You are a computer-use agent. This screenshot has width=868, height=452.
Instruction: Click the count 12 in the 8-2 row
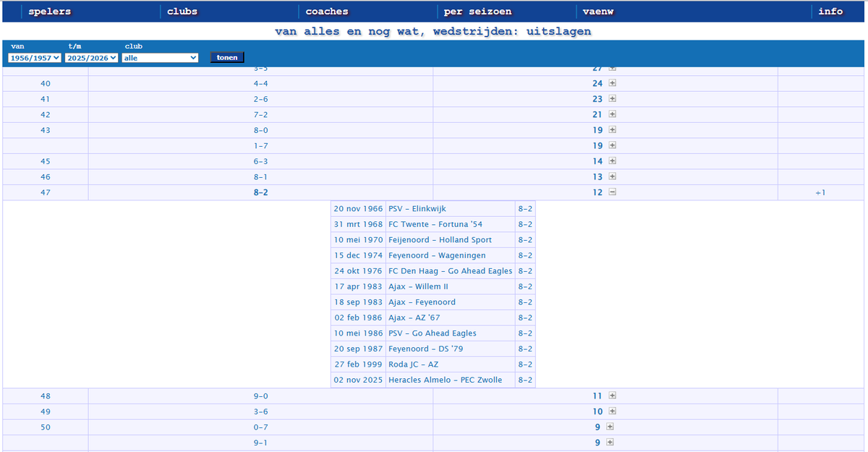pos(597,192)
